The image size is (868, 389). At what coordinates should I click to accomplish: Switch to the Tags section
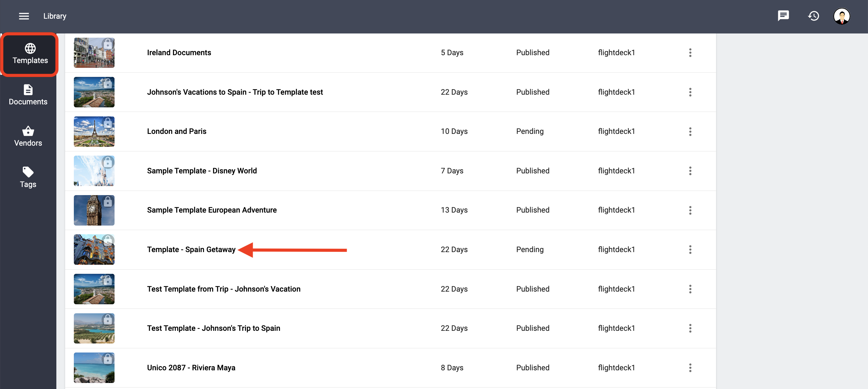click(28, 177)
